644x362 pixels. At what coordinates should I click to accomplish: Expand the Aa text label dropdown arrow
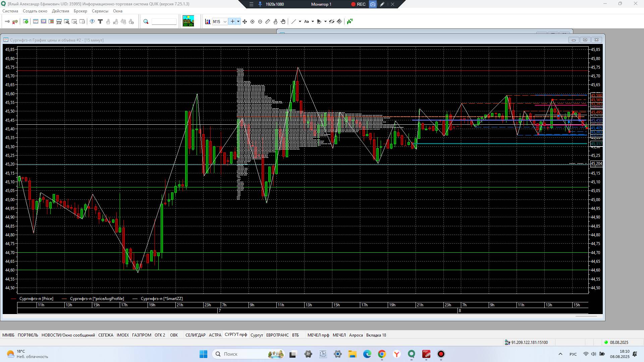point(313,21)
